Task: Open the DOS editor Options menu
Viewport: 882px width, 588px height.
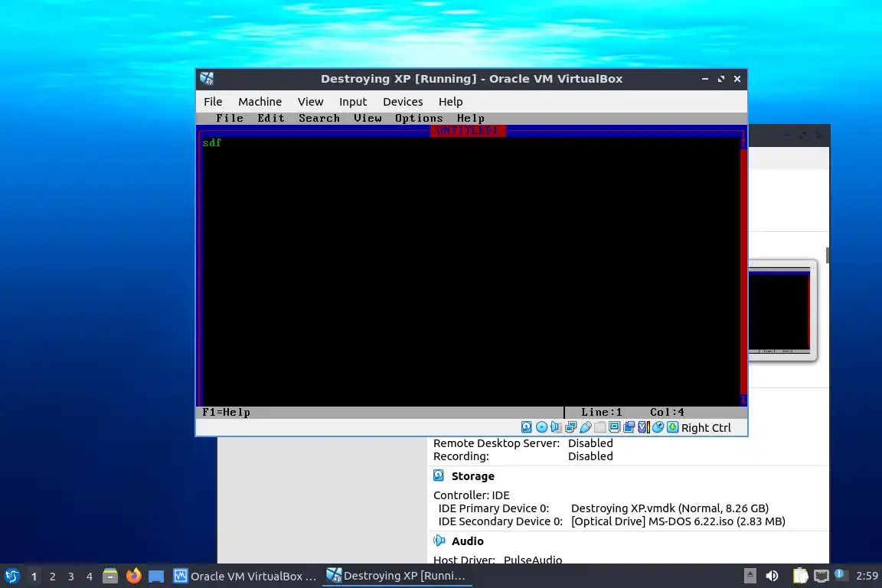Action: pyautogui.click(x=419, y=118)
